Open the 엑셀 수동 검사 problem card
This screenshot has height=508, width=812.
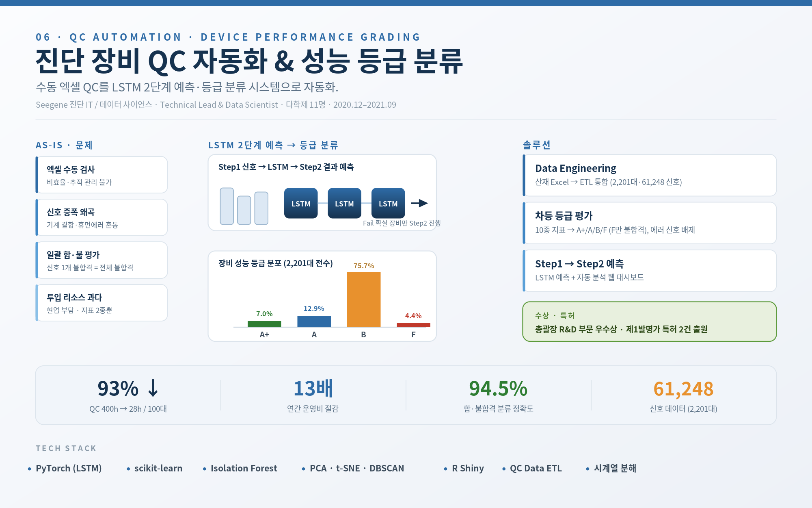(x=101, y=175)
